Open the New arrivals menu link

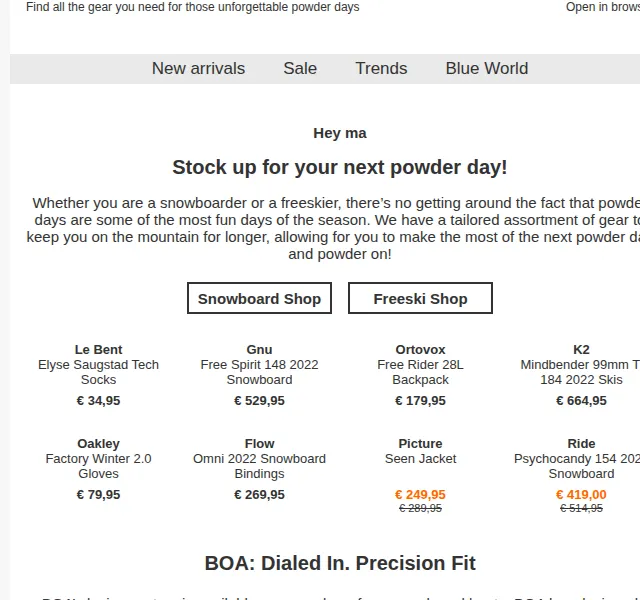tap(198, 69)
